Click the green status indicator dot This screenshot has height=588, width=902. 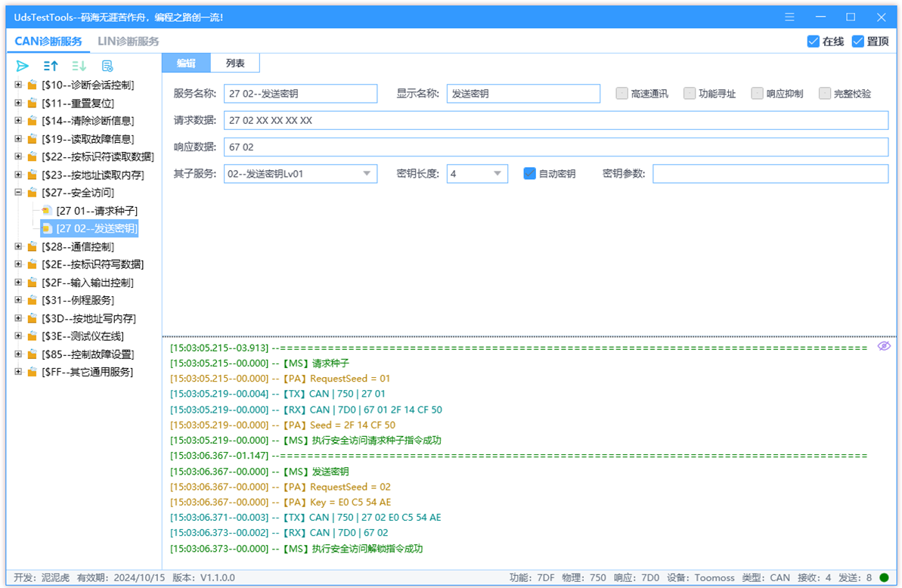click(884, 577)
